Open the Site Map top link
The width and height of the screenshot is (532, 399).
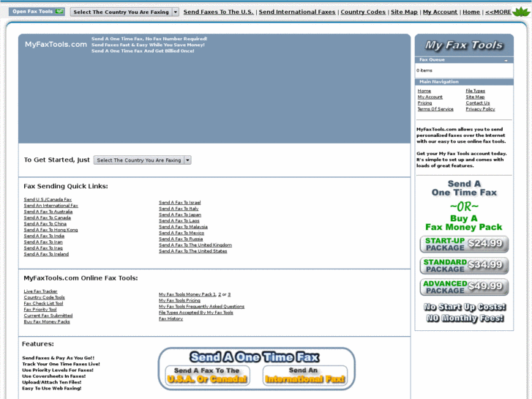pos(404,12)
